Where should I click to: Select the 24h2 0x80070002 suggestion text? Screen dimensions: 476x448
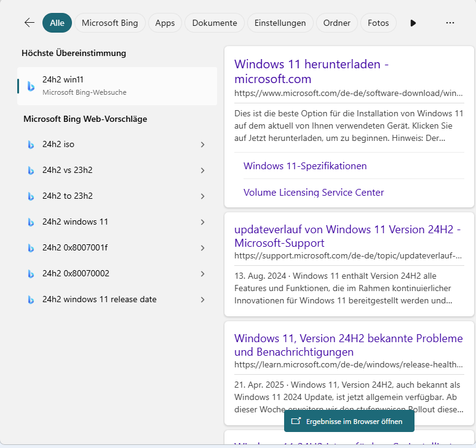(76, 273)
